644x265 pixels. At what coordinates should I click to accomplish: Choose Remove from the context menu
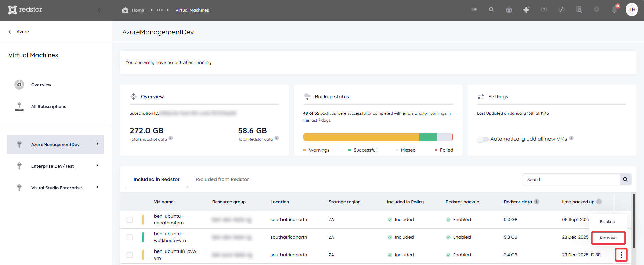pyautogui.click(x=608, y=238)
